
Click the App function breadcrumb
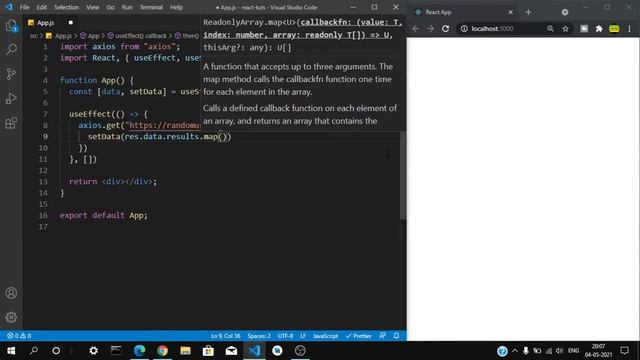click(93, 36)
